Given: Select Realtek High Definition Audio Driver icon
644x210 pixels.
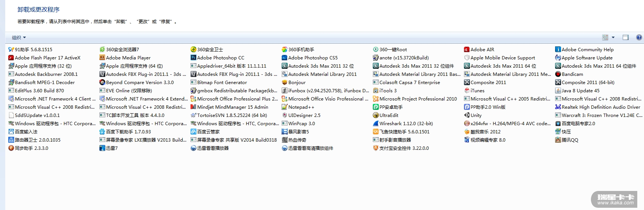Looking at the screenshot, I should pyautogui.click(x=558, y=107).
